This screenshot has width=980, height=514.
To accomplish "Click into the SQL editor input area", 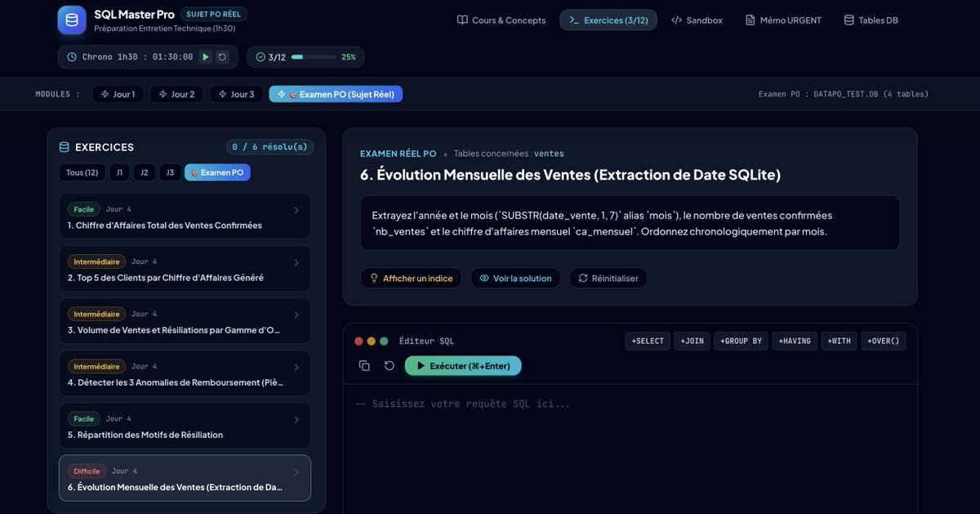I will pyautogui.click(x=630, y=449).
